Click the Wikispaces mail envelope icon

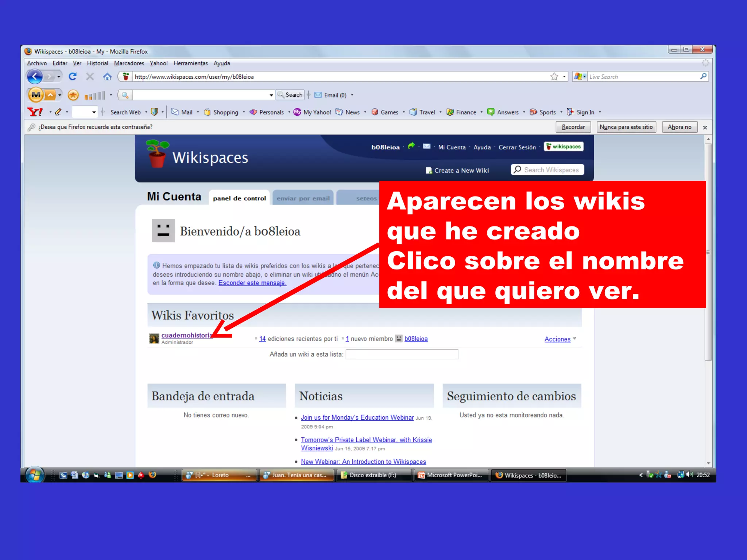pos(426,147)
